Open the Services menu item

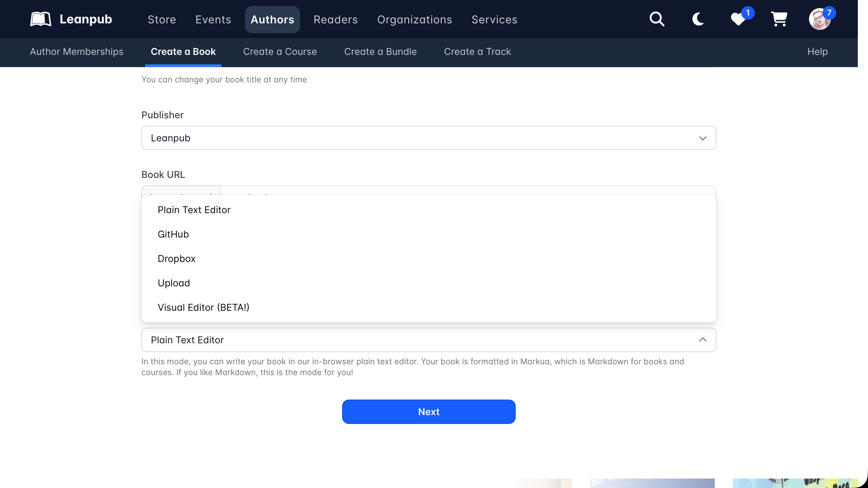494,20
